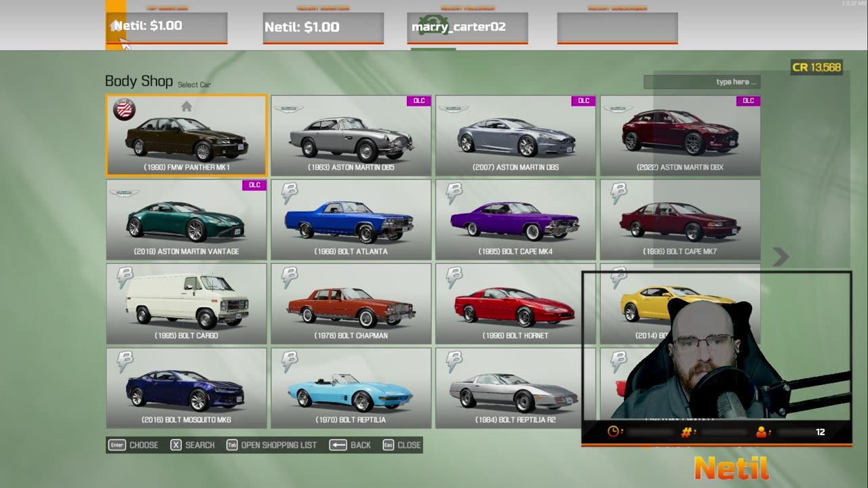Viewport: 868px width, 488px height.
Task: Select the 1963 Aston Martin DB5 card
Action: pos(351,136)
